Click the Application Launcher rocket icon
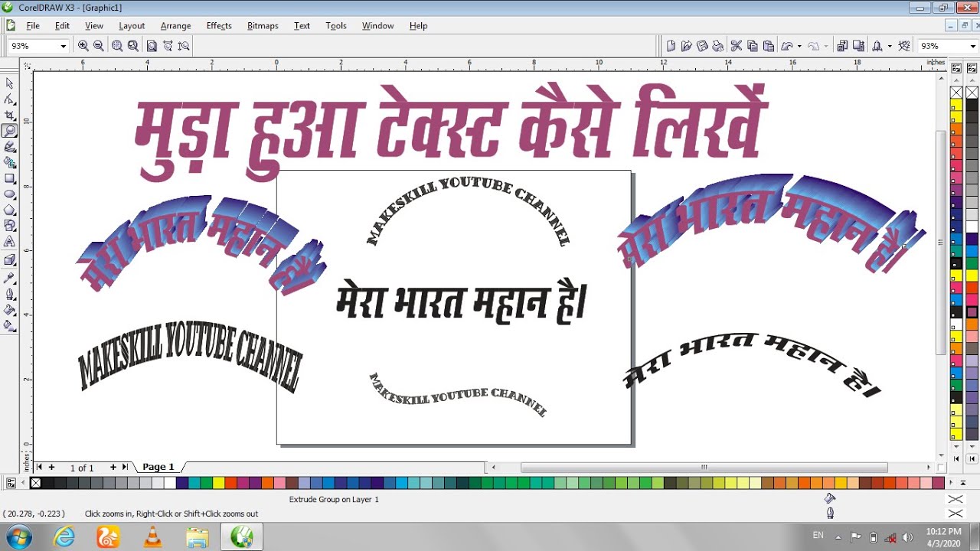Screen dimensions: 980x551 click(x=877, y=46)
